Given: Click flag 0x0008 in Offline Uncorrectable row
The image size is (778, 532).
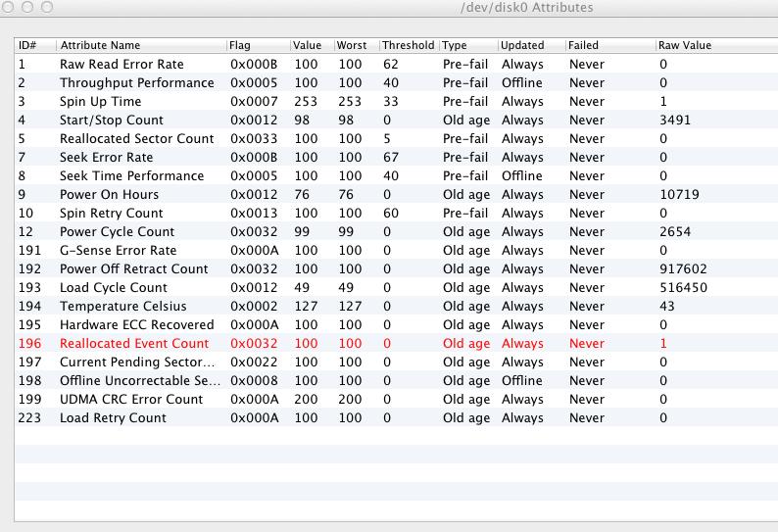Looking at the screenshot, I should pos(254,381).
